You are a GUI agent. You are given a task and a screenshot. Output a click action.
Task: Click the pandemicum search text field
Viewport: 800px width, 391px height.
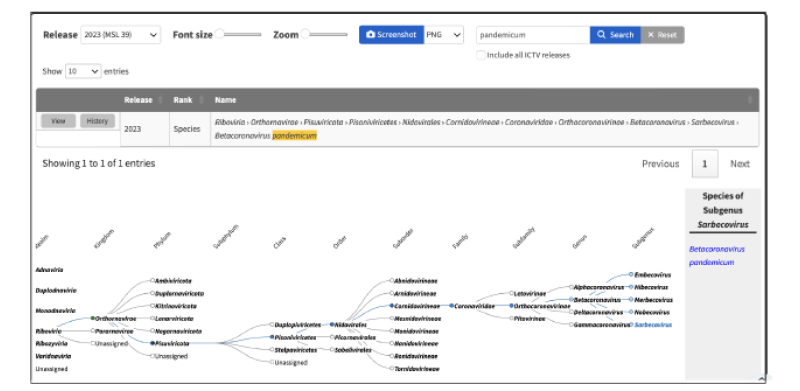click(x=533, y=35)
